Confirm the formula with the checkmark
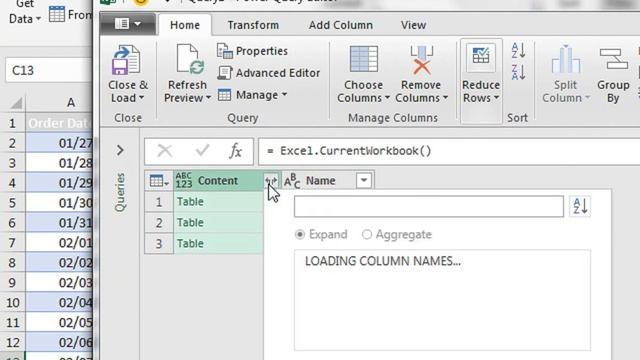The width and height of the screenshot is (640, 360). (x=202, y=151)
